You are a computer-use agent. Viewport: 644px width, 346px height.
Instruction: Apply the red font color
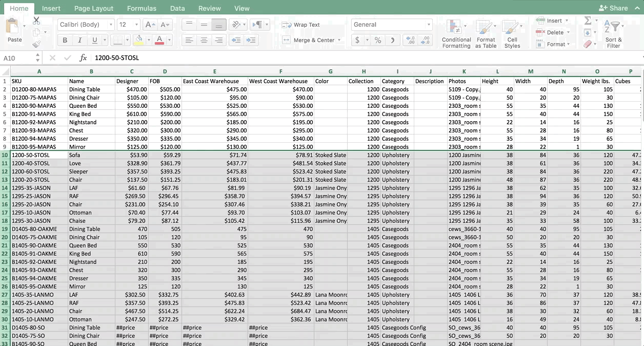point(159,40)
